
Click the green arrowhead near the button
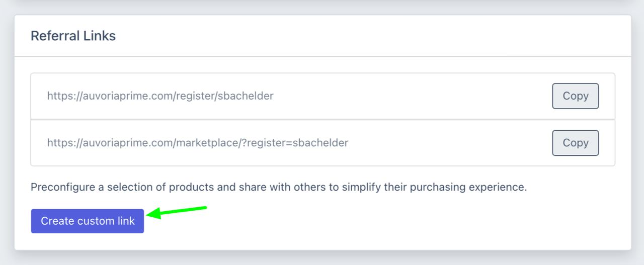[x=153, y=213]
